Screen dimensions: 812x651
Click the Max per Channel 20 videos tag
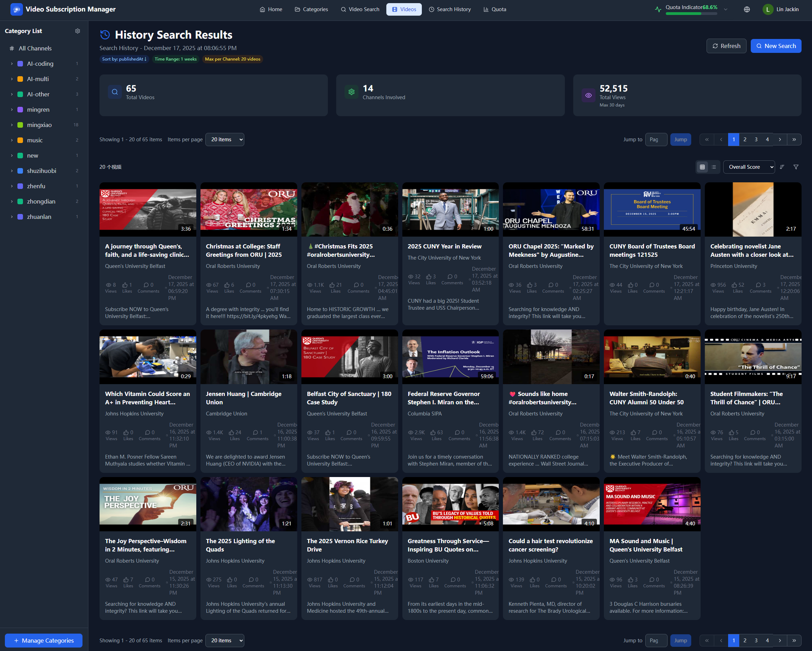point(232,59)
